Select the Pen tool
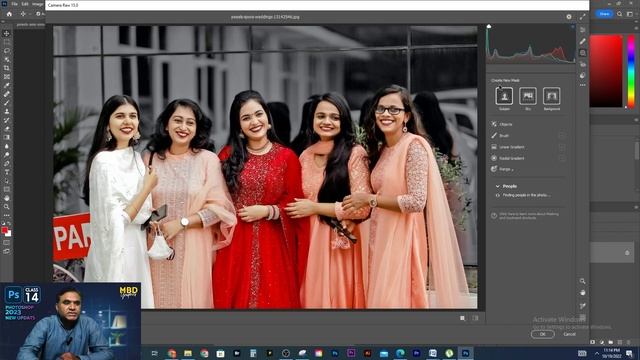 [6, 163]
